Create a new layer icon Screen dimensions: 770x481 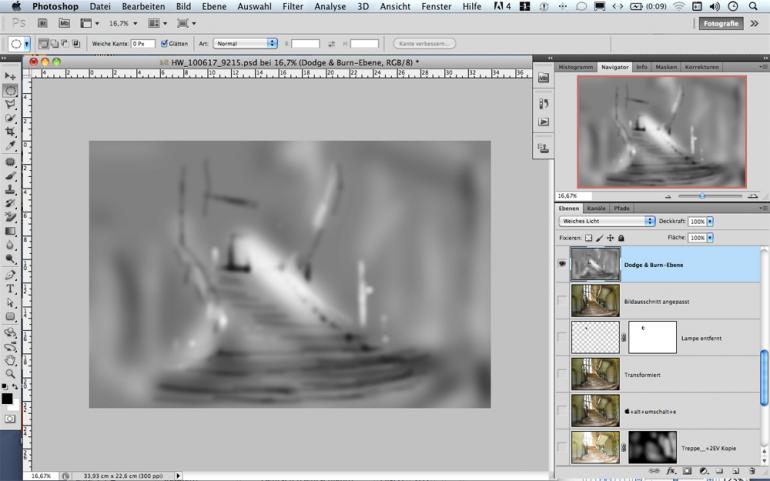coord(735,471)
